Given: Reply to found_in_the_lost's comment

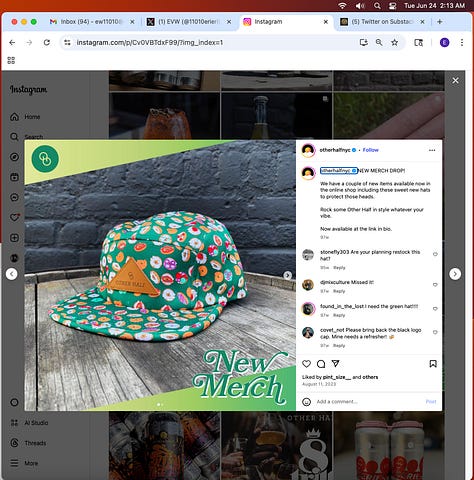Looking at the screenshot, I should click(x=339, y=315).
